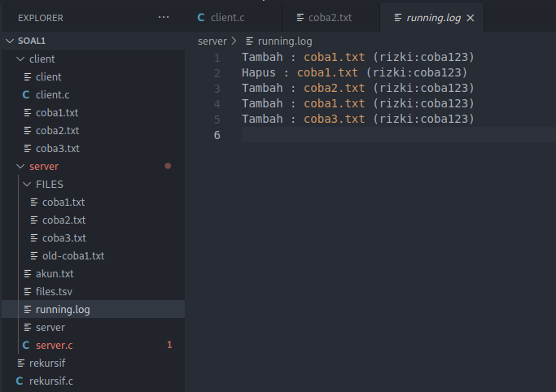The width and height of the screenshot is (556, 392).
Task: Click the EXPLORER panel title
Action: pos(41,18)
